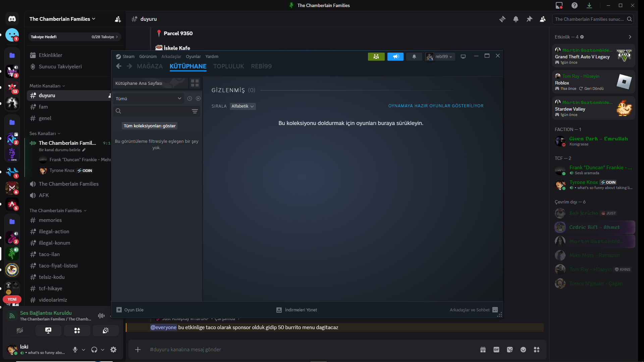Viewport: 644px width, 362px height.
Task: Switch Steam library to grid collections view
Action: pyautogui.click(x=195, y=83)
